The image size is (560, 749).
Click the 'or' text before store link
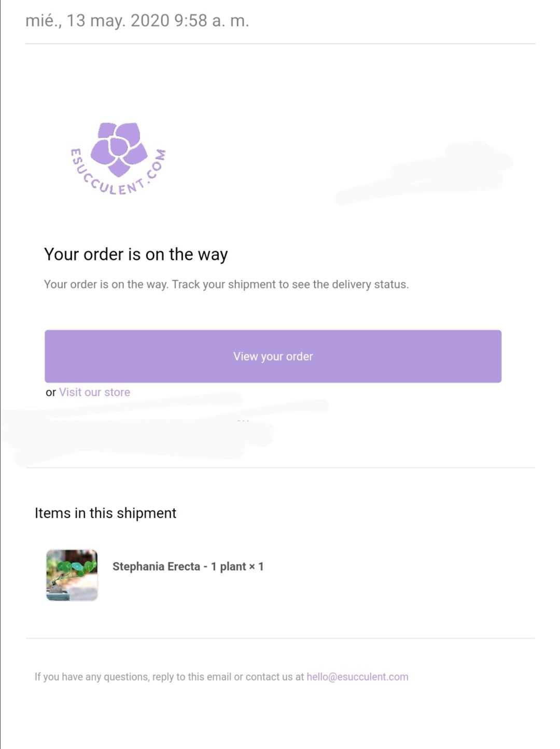pyautogui.click(x=51, y=393)
